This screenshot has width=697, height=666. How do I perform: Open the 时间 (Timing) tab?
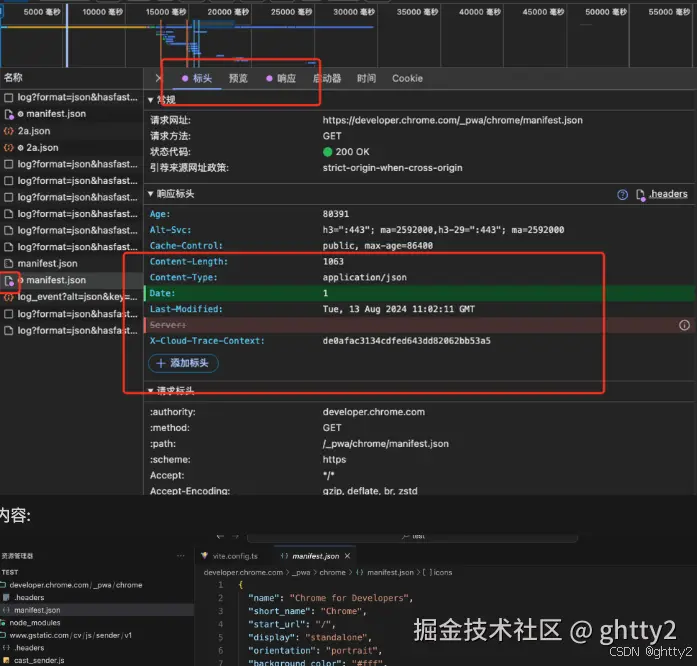pos(366,78)
